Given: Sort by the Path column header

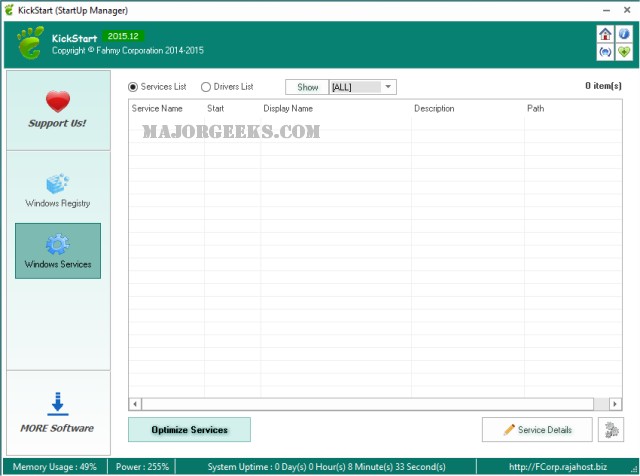Looking at the screenshot, I should [x=535, y=109].
